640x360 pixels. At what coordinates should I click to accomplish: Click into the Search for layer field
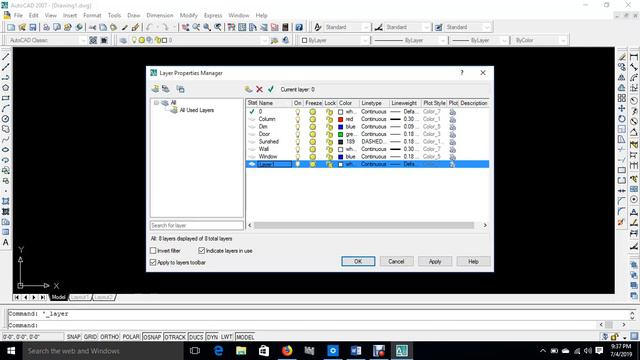[197, 225]
